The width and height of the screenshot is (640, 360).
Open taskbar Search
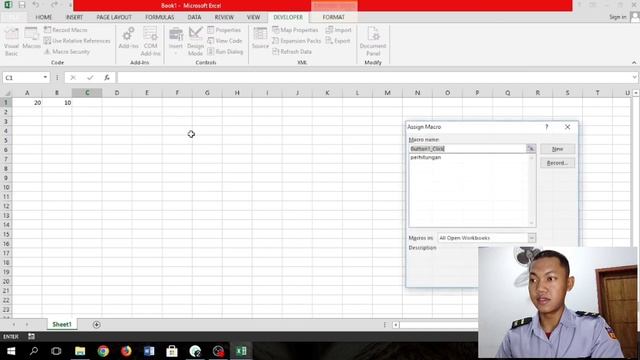click(x=34, y=351)
